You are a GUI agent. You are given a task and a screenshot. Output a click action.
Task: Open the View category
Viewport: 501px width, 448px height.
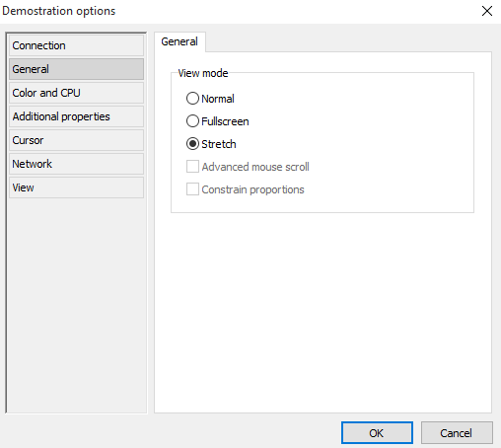tap(76, 187)
